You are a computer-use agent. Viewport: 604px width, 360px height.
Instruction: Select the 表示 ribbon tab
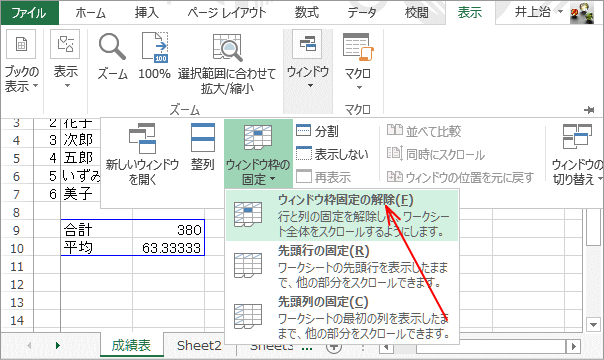[470, 13]
